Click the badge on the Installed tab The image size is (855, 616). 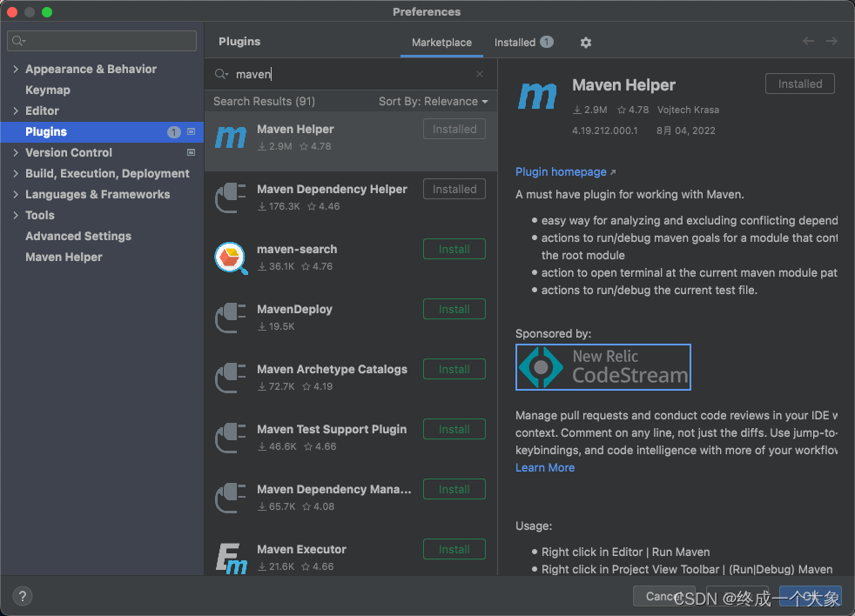[x=547, y=42]
